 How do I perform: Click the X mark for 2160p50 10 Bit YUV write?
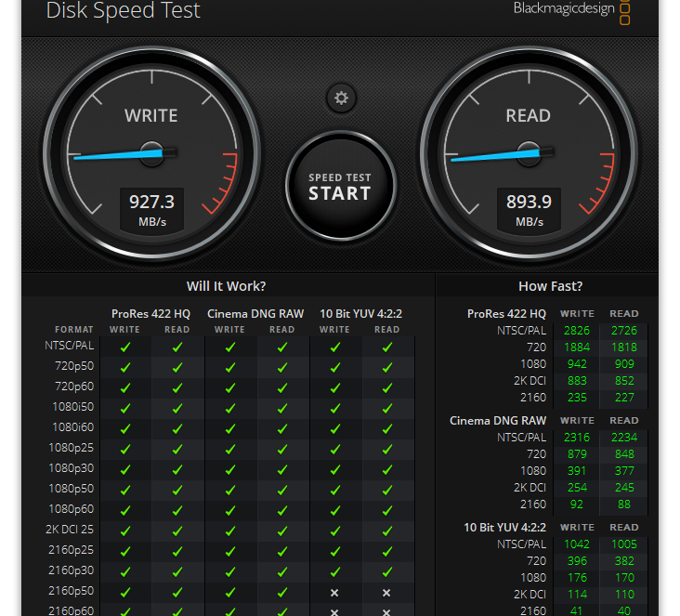pos(334,593)
